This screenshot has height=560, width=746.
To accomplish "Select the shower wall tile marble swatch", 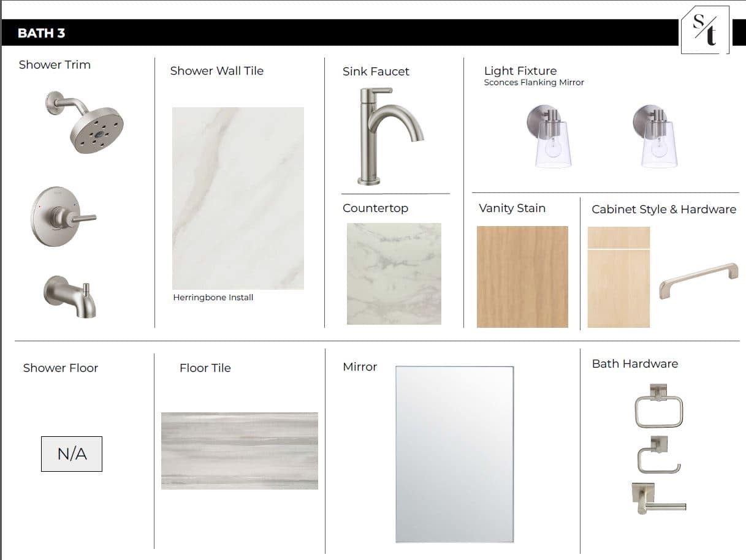I will click(238, 199).
